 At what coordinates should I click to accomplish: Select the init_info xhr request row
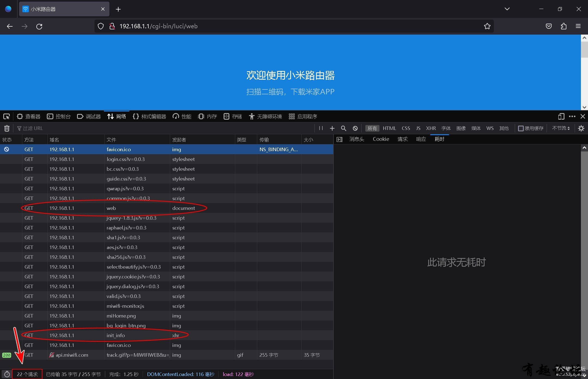(167, 335)
